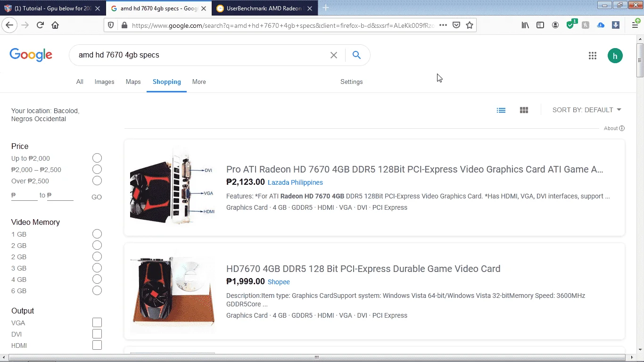Open the Sort By Default dropdown
The image size is (644, 362).
click(x=587, y=110)
